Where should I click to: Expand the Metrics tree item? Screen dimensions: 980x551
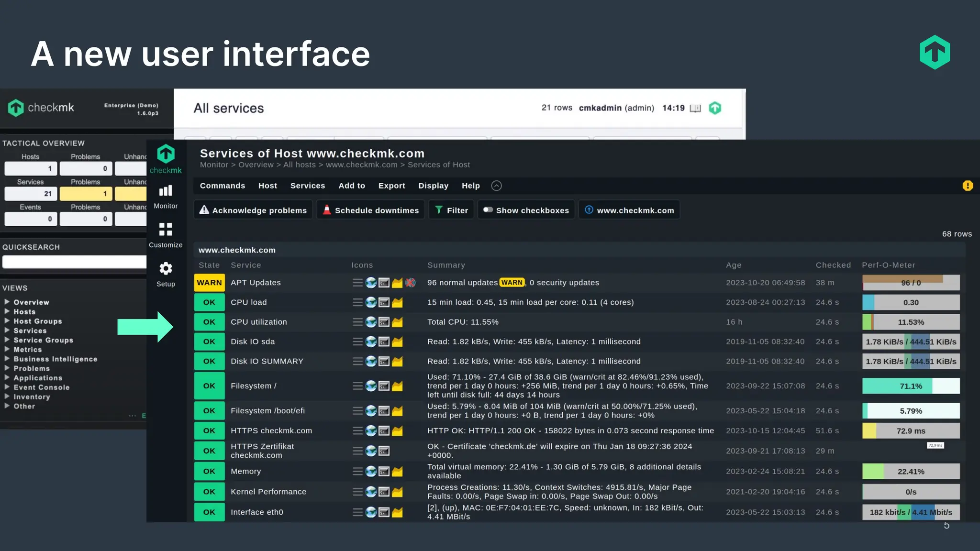[x=7, y=349]
